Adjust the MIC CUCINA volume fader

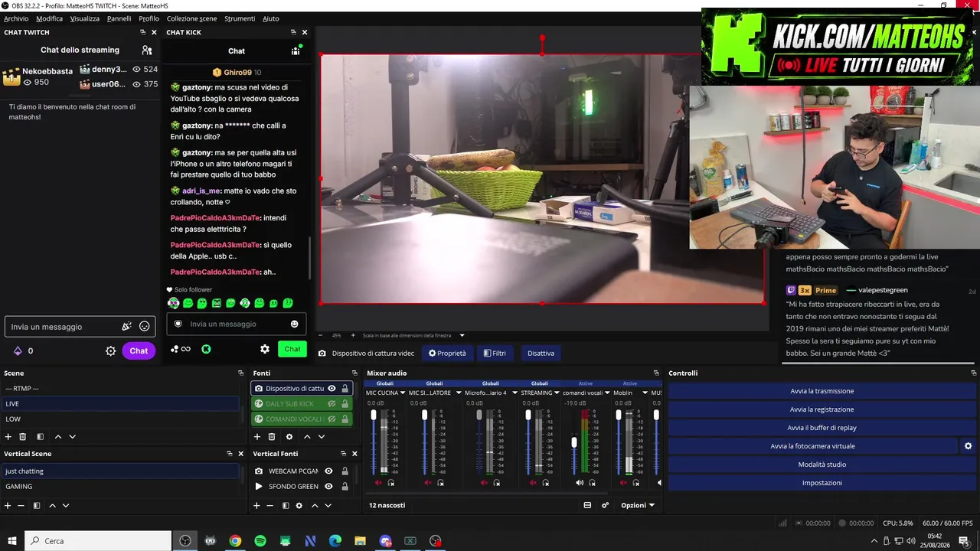point(374,416)
